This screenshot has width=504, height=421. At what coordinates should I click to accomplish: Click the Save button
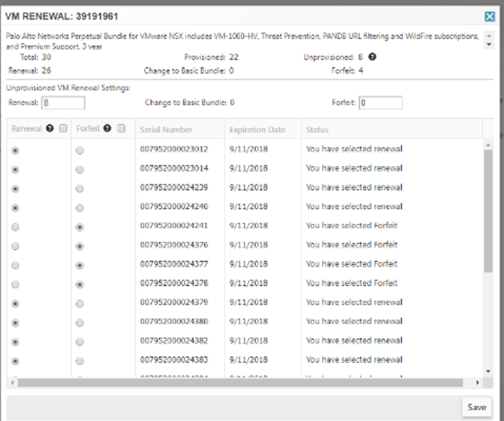pyautogui.click(x=476, y=408)
